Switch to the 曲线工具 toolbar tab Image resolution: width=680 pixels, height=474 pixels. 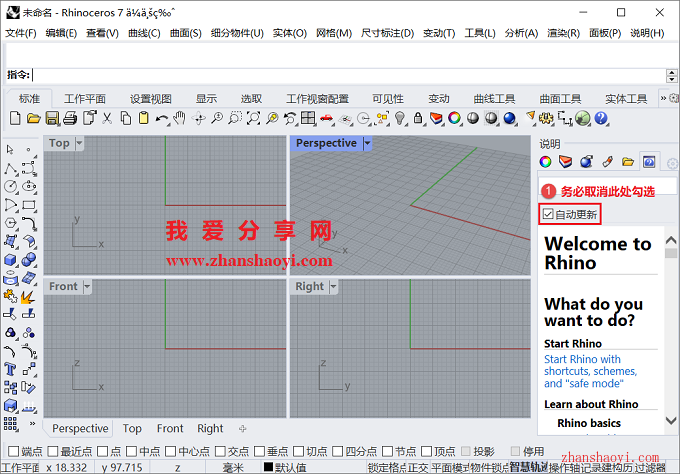coord(494,99)
